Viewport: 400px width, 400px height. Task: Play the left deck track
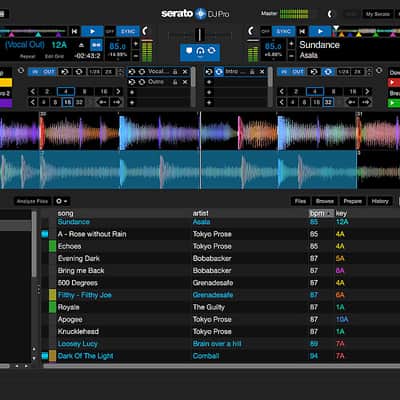pos(92,31)
